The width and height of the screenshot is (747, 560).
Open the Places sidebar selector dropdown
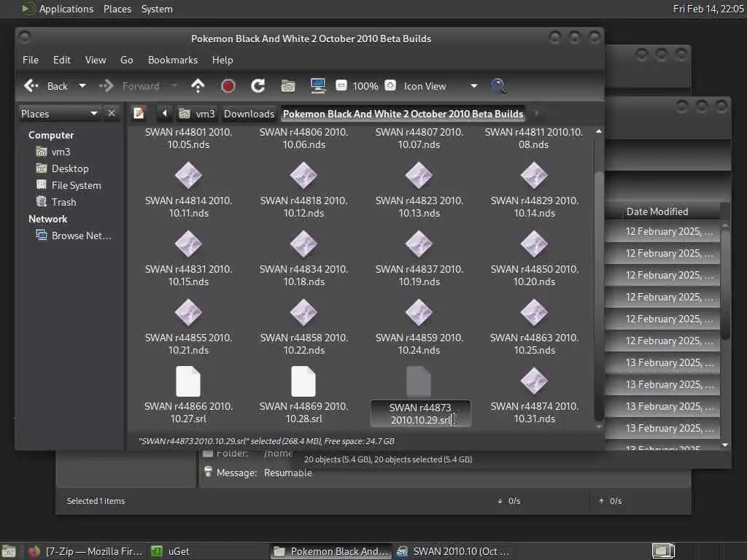click(59, 114)
